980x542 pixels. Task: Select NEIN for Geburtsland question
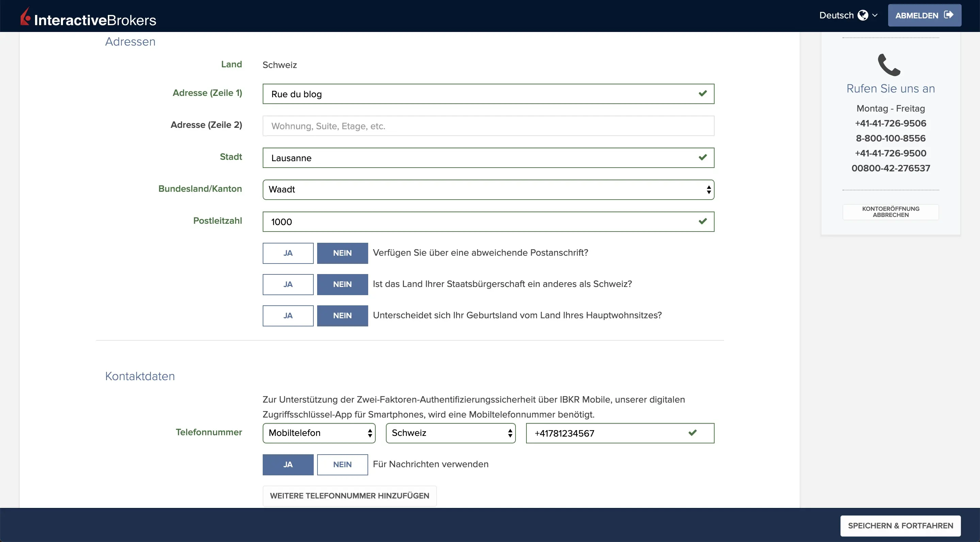click(342, 316)
